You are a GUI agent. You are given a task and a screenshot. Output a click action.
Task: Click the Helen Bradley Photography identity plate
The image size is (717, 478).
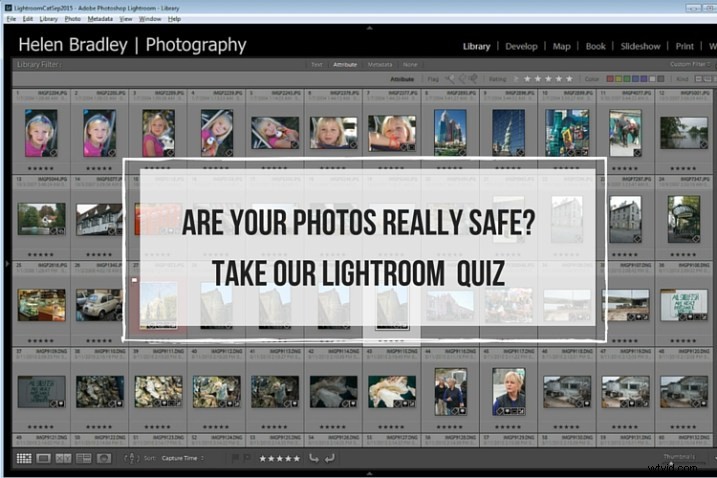pyautogui.click(x=132, y=45)
